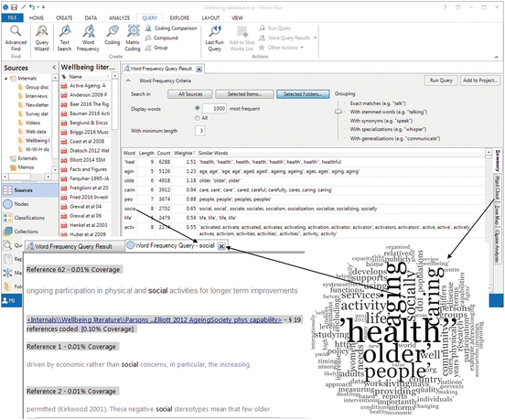Choose Exact matches grouping level

378,103
